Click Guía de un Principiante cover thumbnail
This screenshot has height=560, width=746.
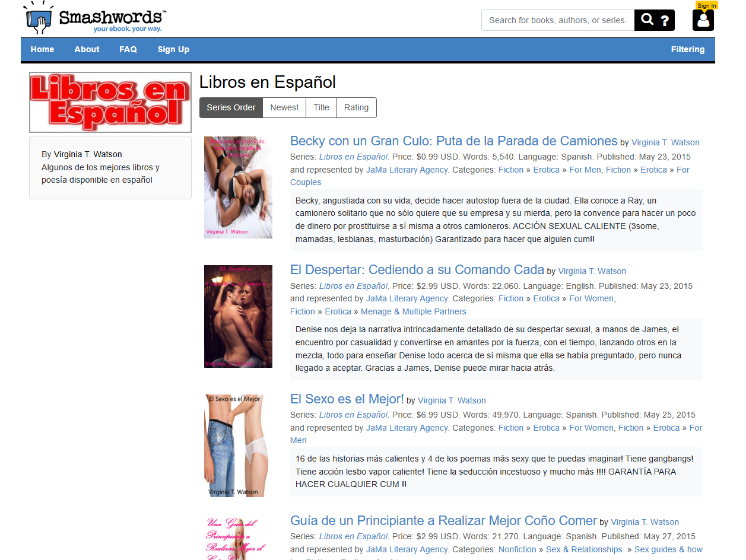(x=238, y=538)
